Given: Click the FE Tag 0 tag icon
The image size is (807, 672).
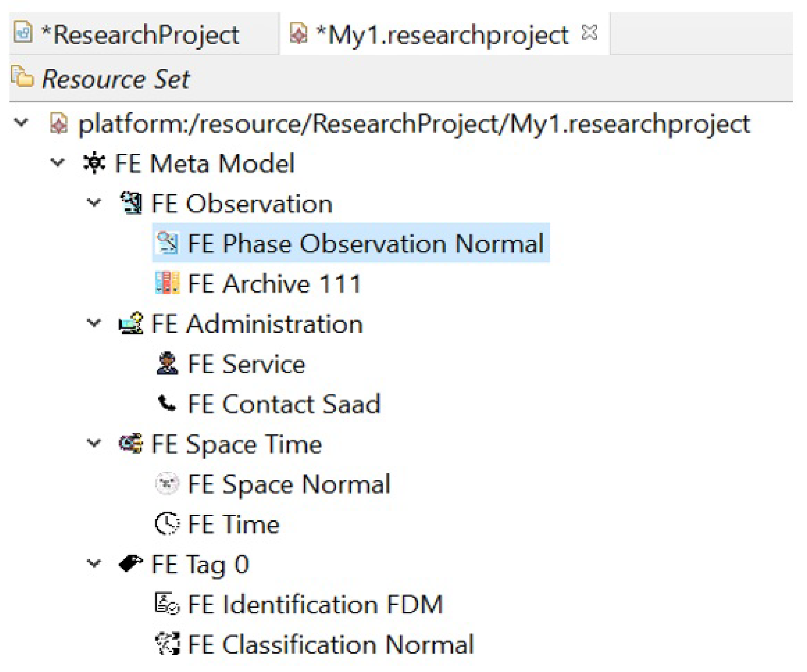Looking at the screenshot, I should click(x=131, y=563).
